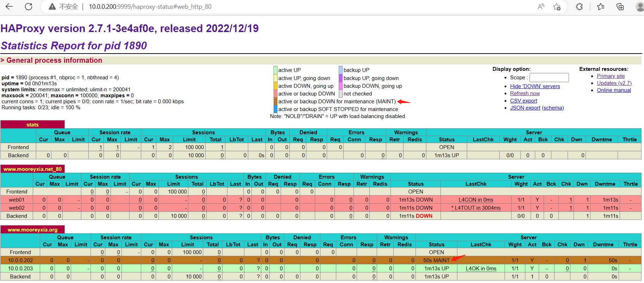The image size is (644, 283).
Task: Click the maxsock/maxconn limits line
Action: pyautogui.click(x=68, y=96)
